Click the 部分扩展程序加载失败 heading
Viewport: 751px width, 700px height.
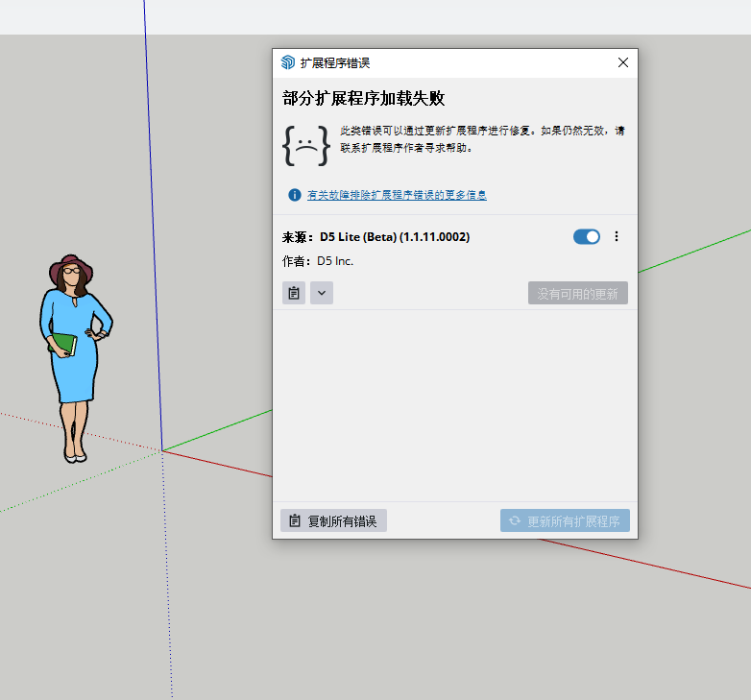(x=363, y=99)
